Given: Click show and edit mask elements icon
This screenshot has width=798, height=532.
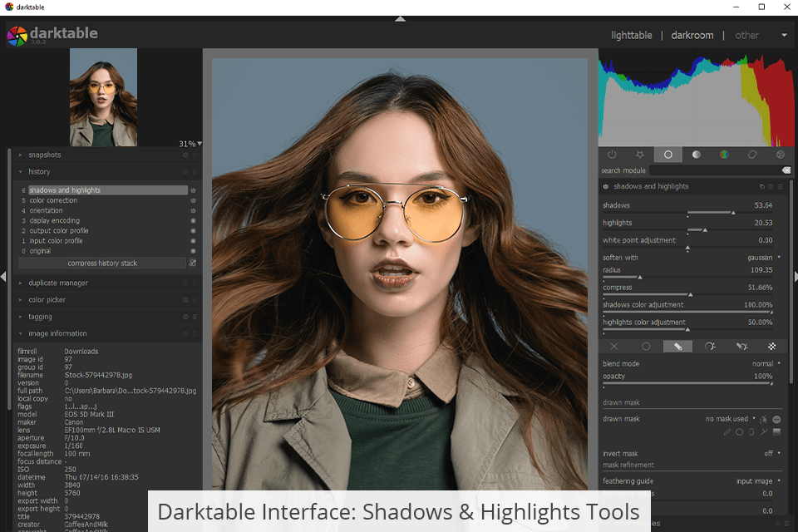Looking at the screenshot, I should 763,419.
